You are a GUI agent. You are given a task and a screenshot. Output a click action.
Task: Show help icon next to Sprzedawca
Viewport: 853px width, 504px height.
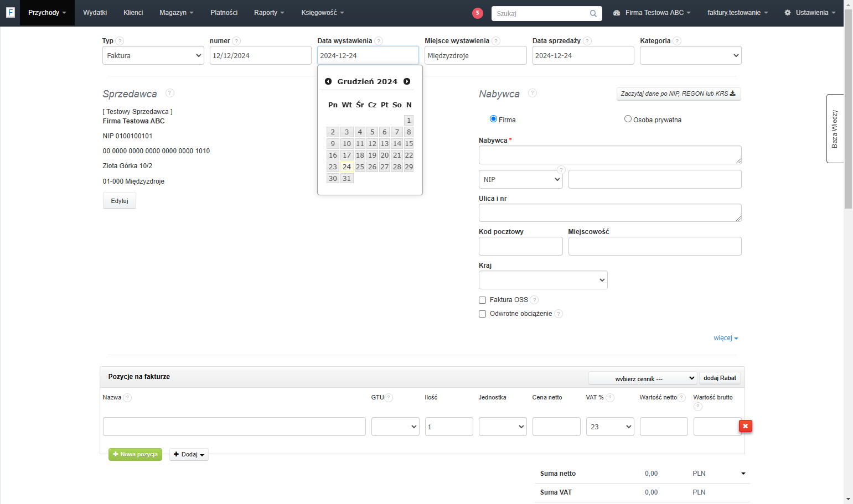tap(170, 93)
